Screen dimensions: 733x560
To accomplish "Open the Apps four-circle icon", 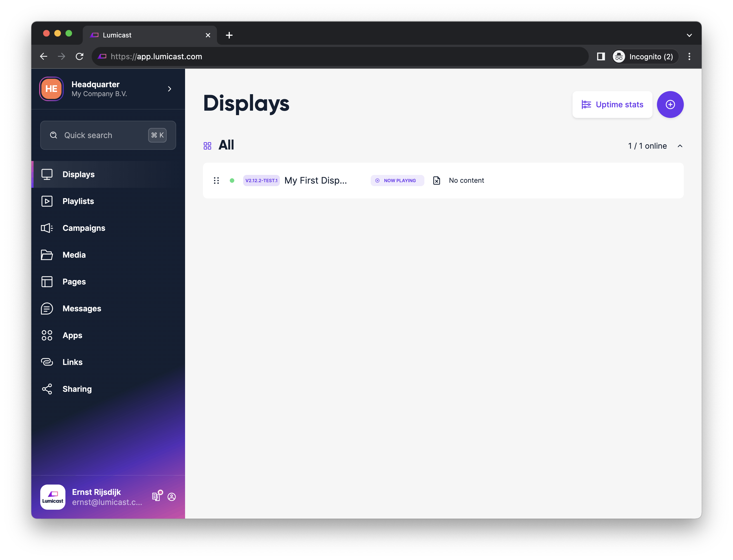I will pos(47,335).
